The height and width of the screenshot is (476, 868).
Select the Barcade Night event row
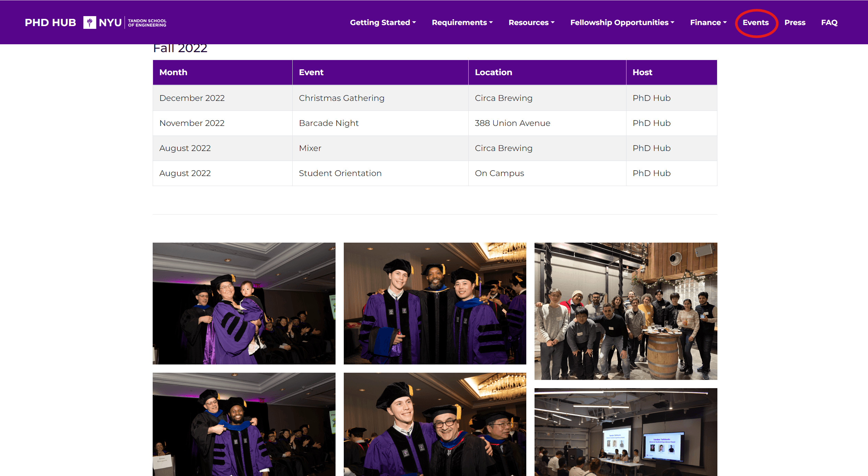tap(329, 123)
